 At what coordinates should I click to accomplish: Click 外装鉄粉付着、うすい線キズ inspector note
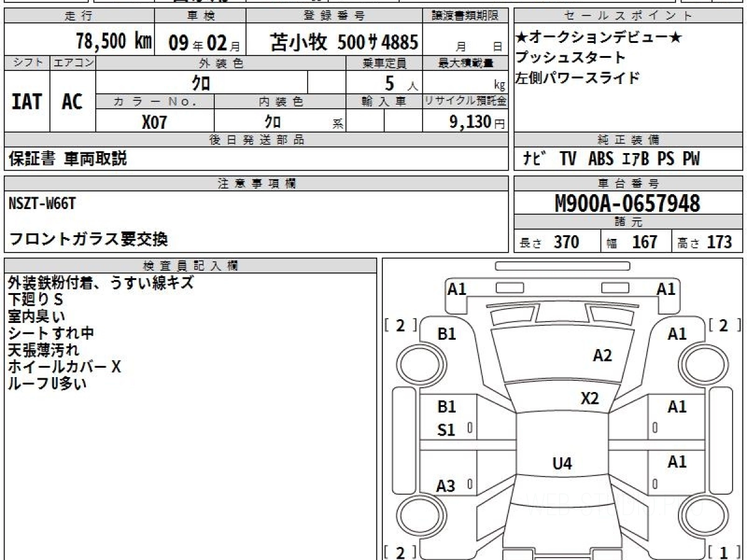coord(101,283)
